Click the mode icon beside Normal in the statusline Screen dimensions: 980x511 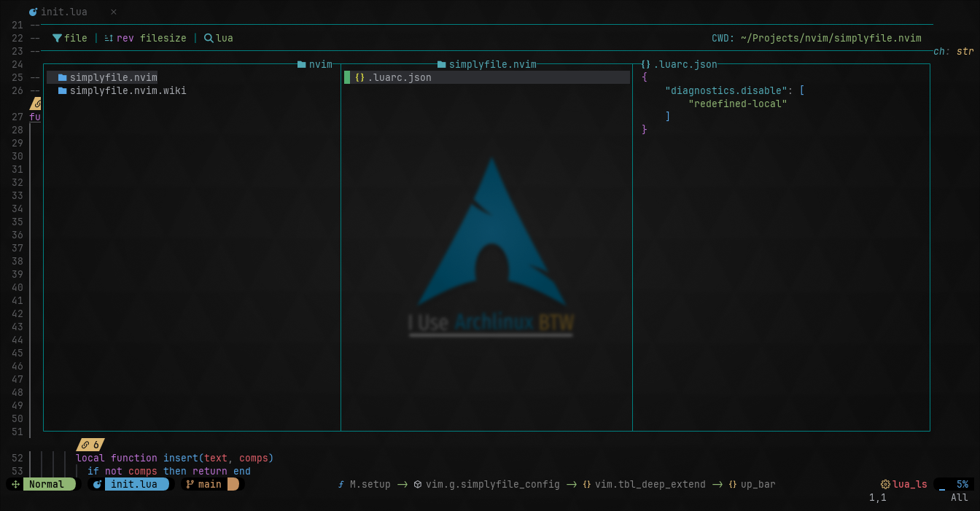click(x=16, y=484)
